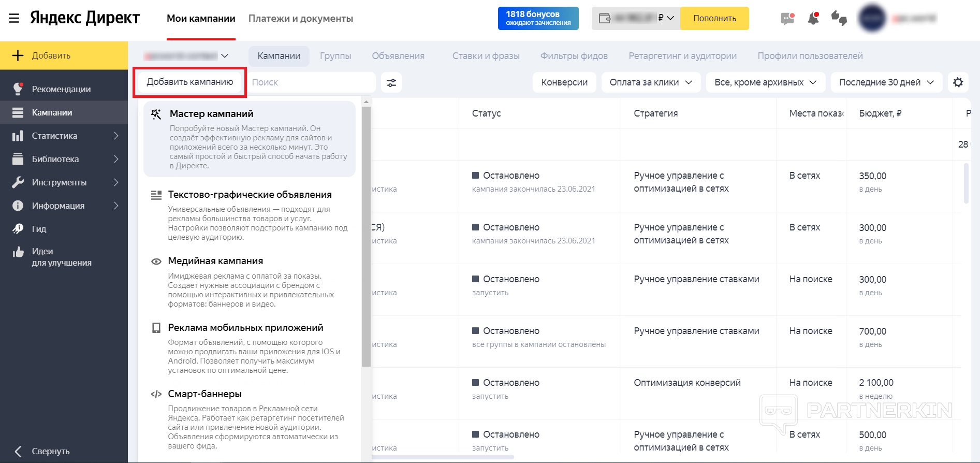This screenshot has width=980, height=463.
Task: Click the thumbs-up Идеи icon
Action: (18, 252)
